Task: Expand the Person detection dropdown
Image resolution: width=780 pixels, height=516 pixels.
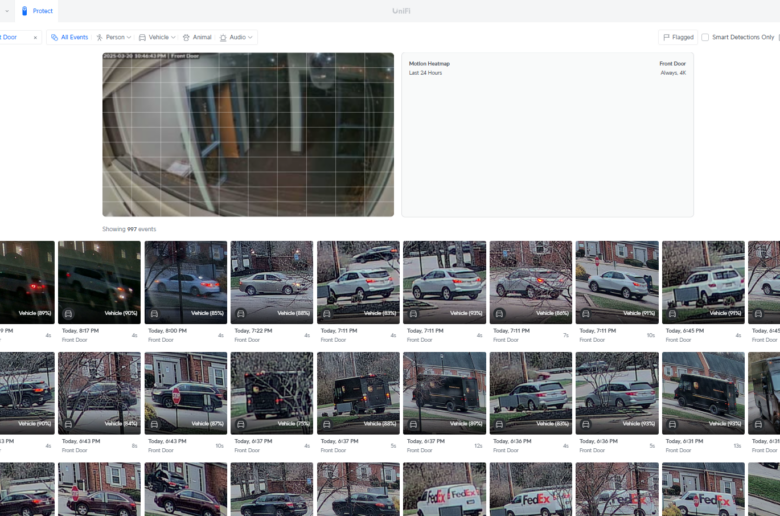Action: [114, 37]
